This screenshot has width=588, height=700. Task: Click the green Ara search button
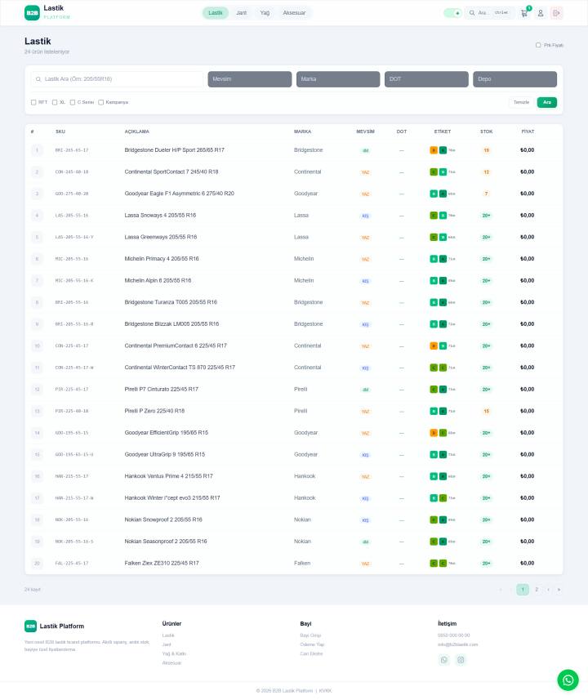click(547, 102)
